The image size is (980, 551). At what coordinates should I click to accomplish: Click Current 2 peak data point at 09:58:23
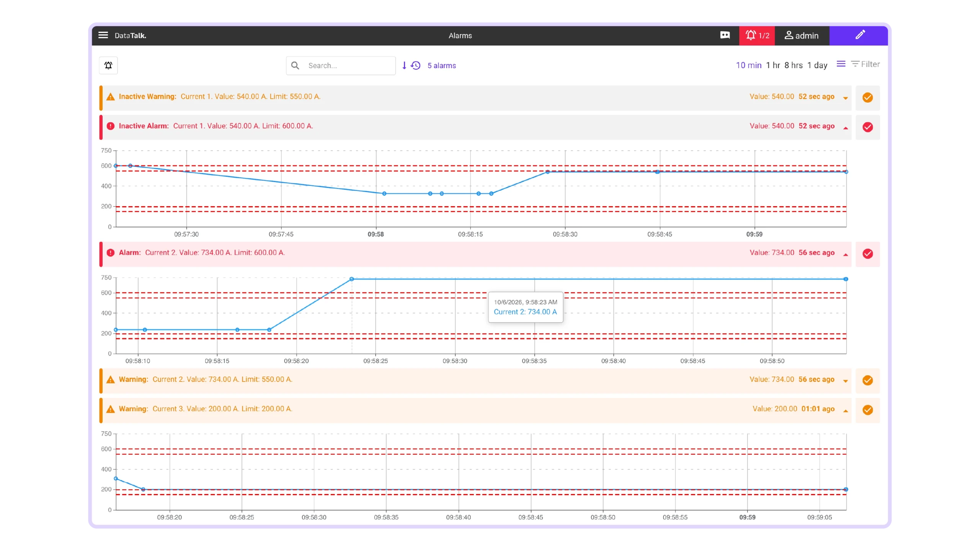point(352,279)
